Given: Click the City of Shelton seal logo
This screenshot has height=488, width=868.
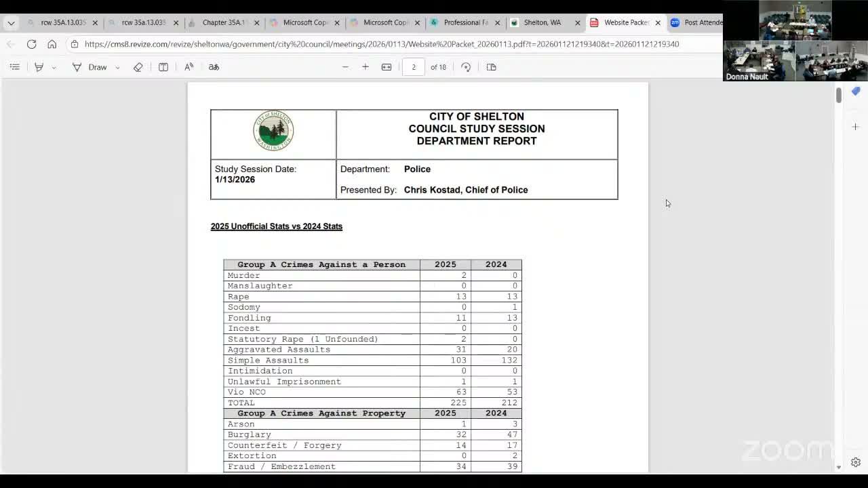Looking at the screenshot, I should pos(273,130).
